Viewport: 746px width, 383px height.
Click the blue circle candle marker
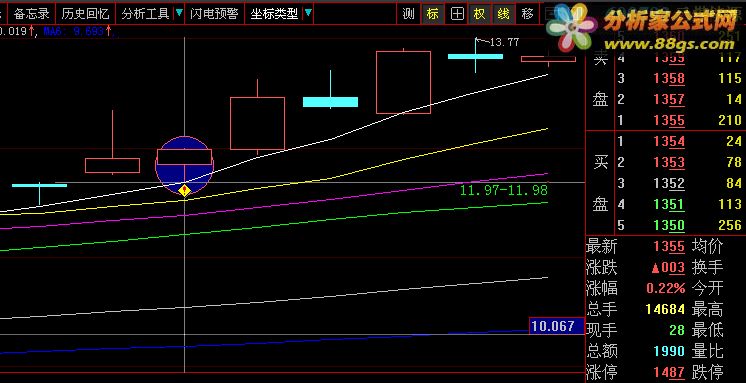pos(185,165)
